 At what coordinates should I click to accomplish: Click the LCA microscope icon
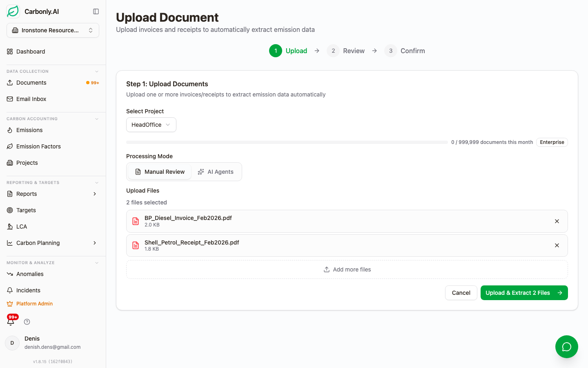point(10,227)
